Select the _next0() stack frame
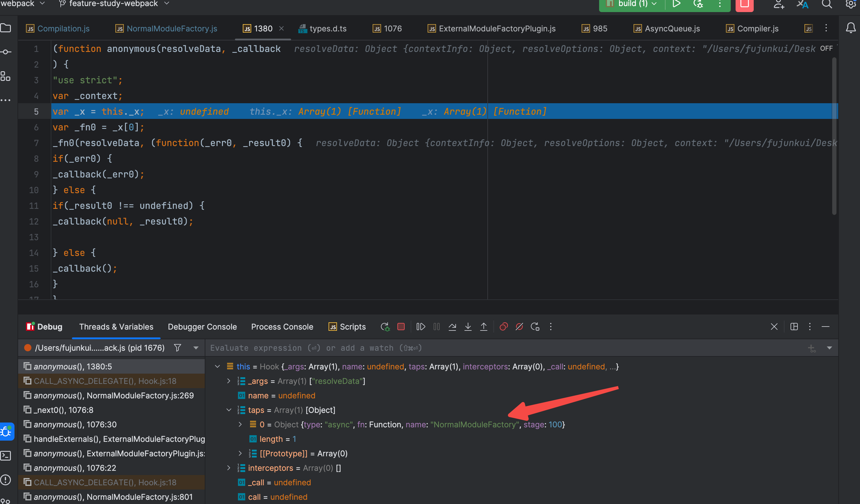The image size is (860, 504). point(63,410)
